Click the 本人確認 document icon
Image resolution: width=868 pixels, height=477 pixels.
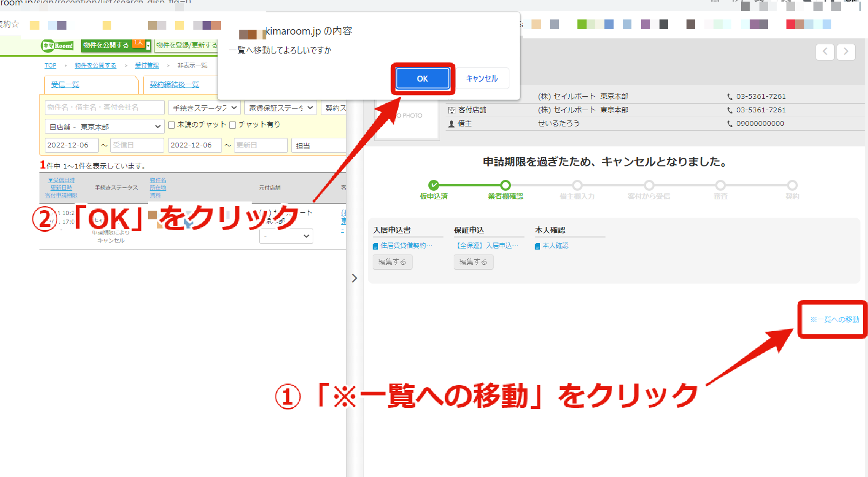pyautogui.click(x=537, y=246)
